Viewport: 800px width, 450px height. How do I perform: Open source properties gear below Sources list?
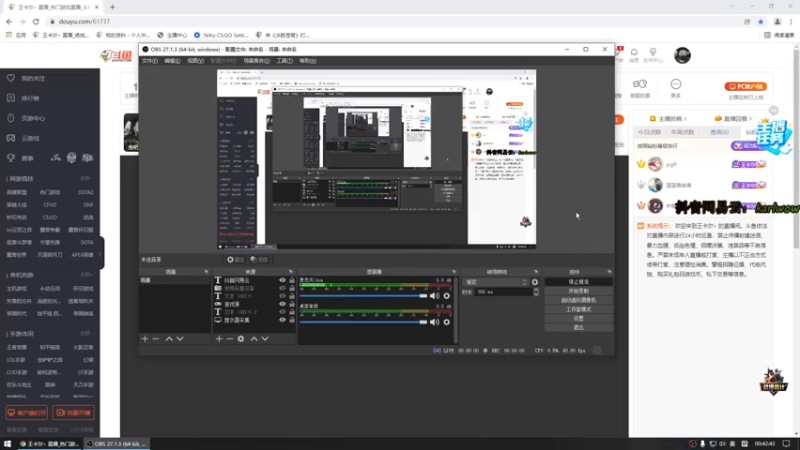pyautogui.click(x=241, y=339)
